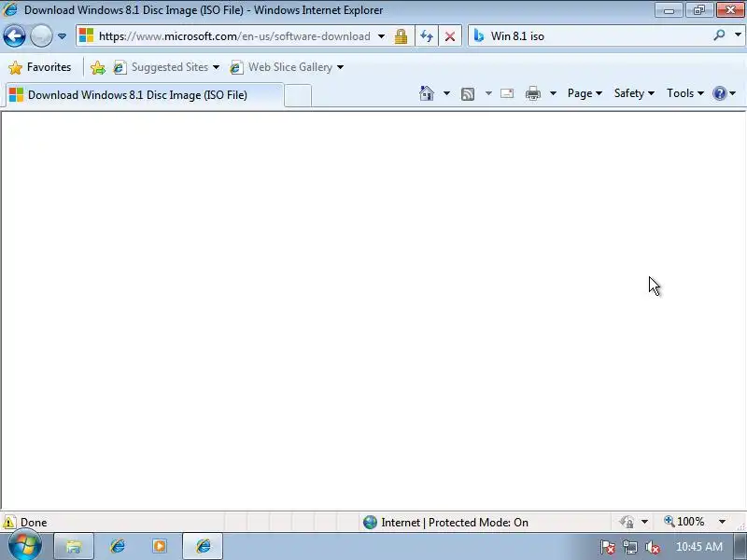Viewport: 747px width, 560px height.
Task: Click the 100% zoom level button
Action: coord(684,522)
